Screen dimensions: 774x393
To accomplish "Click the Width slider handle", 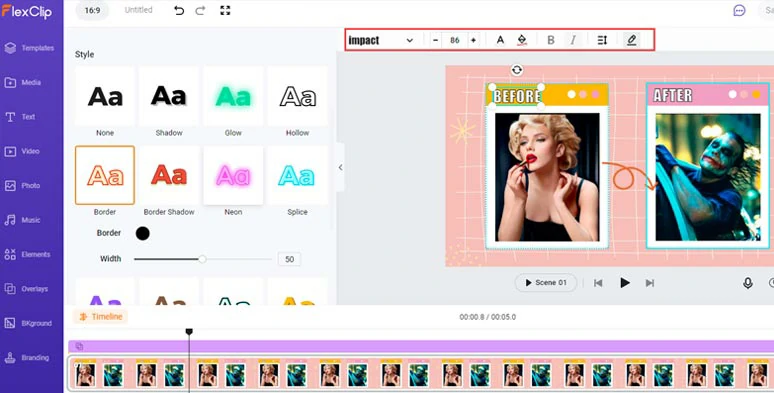I will [x=202, y=259].
